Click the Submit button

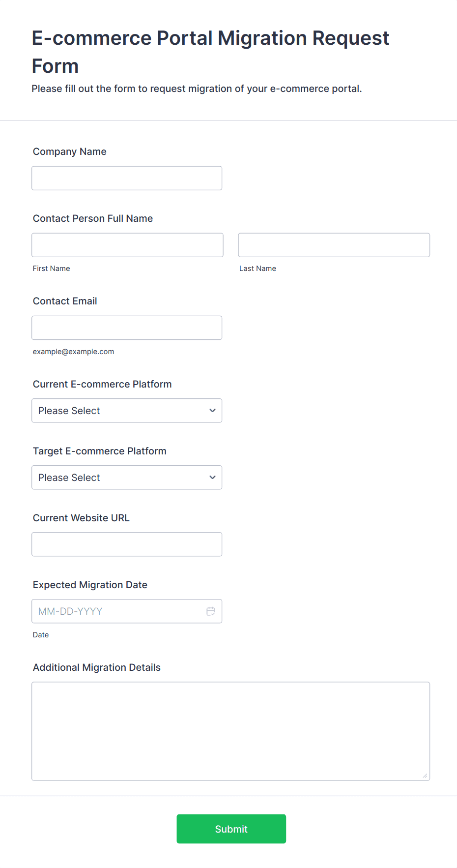coord(231,829)
